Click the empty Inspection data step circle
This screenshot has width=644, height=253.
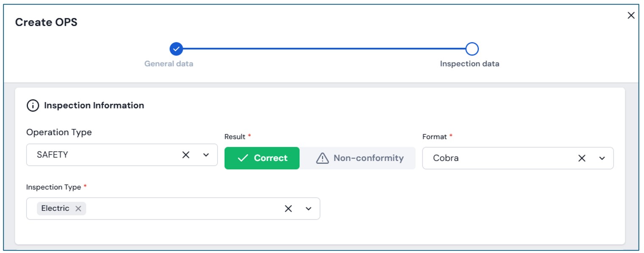[472, 49]
